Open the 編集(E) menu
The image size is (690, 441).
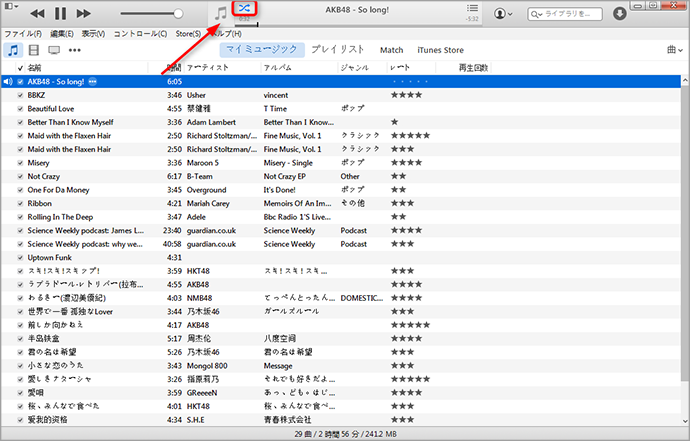62,34
